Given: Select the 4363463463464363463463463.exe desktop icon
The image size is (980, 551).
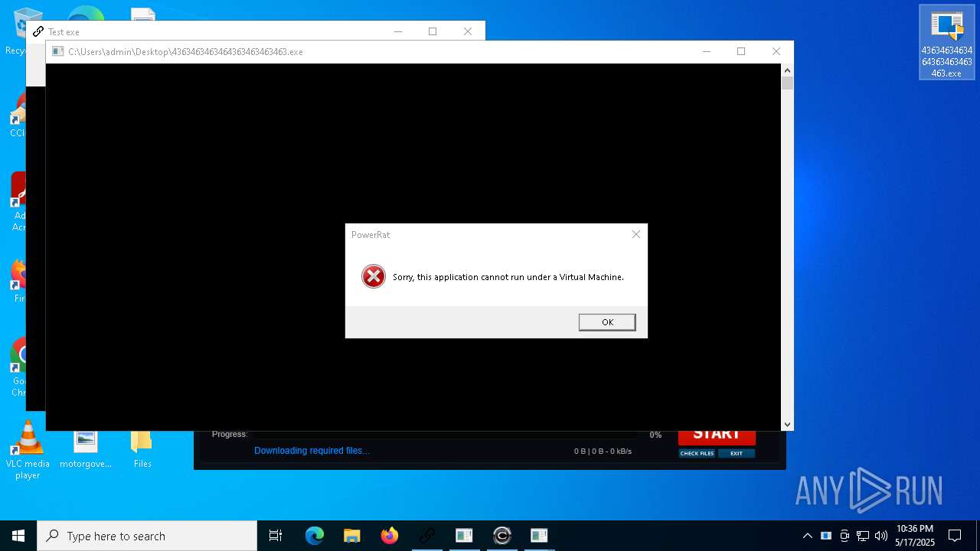Looking at the screenshot, I should [947, 43].
